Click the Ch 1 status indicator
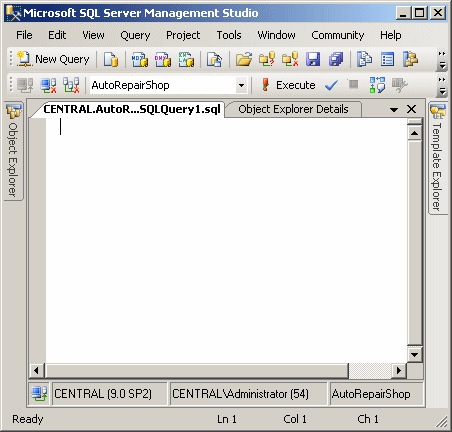This screenshot has width=452, height=432. [x=368, y=419]
